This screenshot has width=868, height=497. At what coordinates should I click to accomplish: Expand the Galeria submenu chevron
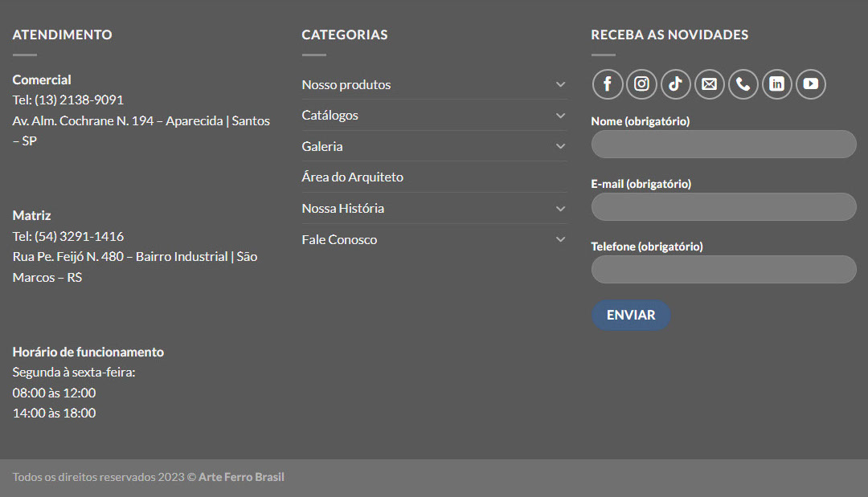560,146
